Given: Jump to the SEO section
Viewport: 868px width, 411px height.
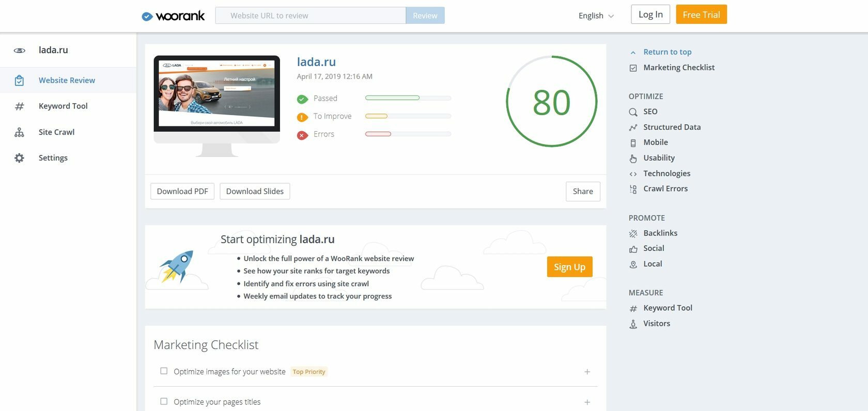Looking at the screenshot, I should pos(650,112).
